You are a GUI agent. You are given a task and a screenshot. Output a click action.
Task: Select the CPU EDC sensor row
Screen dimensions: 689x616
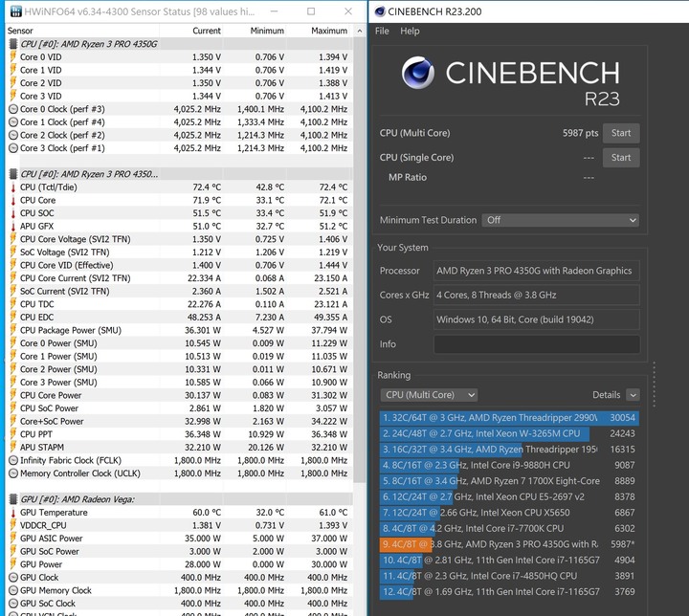[179, 318]
